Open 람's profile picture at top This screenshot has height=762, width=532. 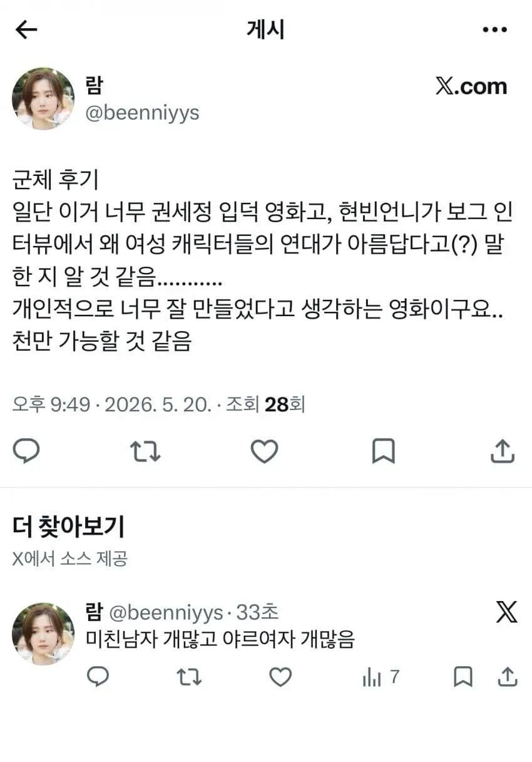click(x=43, y=99)
